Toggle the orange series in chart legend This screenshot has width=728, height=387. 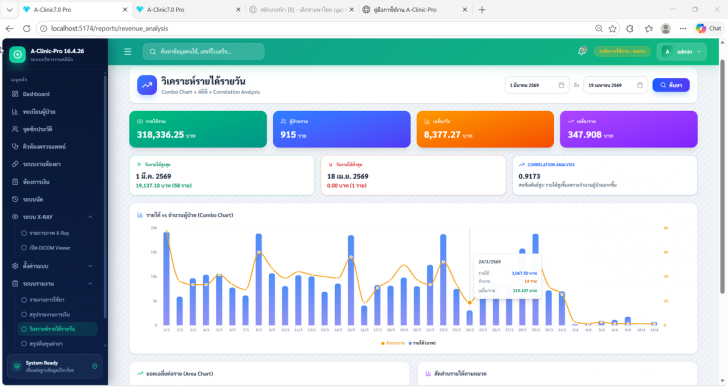(x=392, y=343)
